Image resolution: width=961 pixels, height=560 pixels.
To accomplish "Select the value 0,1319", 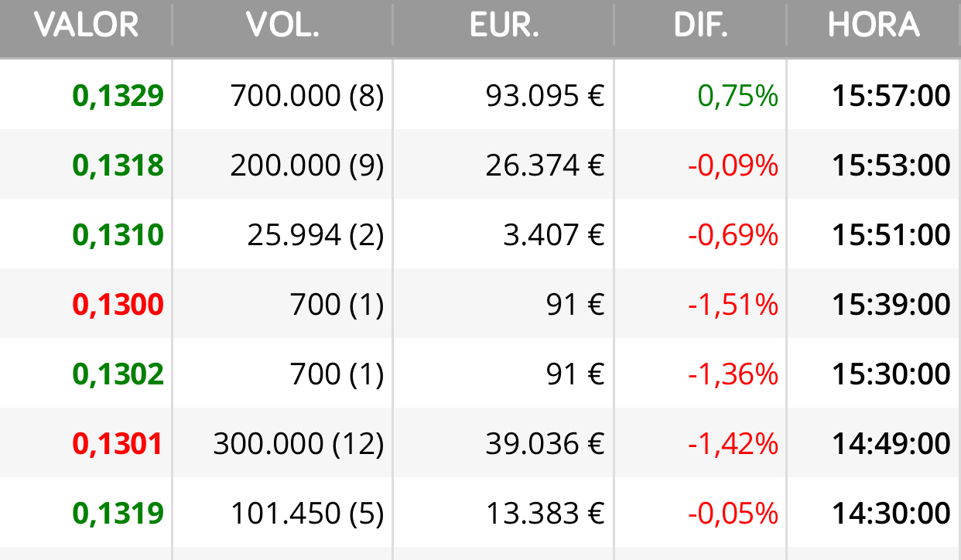I will tap(118, 514).
